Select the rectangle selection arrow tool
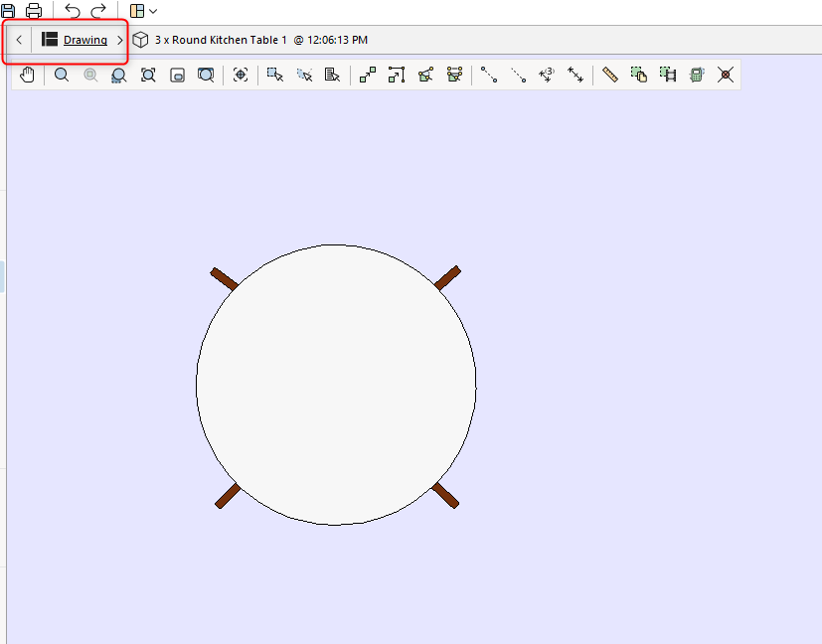The height and width of the screenshot is (644, 822). 274,75
